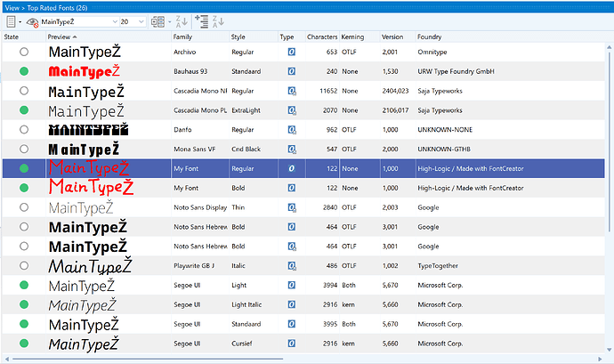Click the horizontal scrollbar thumb
Viewport: 614px width, 364px height.
coord(148,359)
